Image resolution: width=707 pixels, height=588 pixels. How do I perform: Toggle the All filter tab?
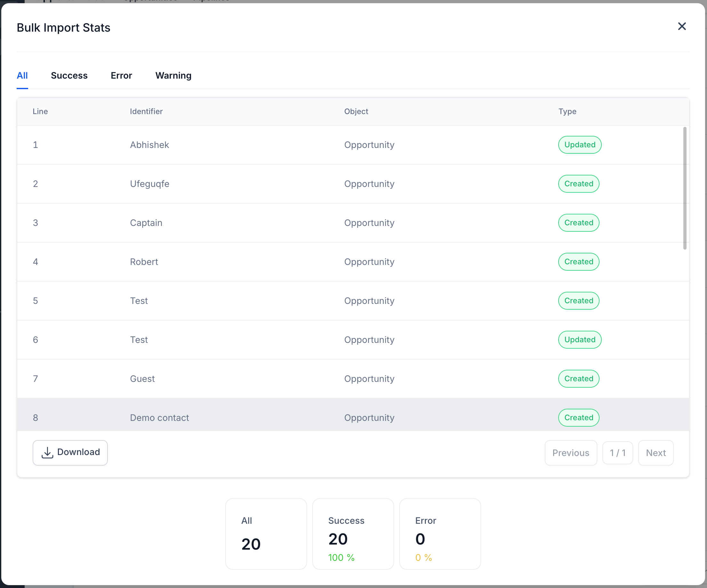[x=22, y=75]
